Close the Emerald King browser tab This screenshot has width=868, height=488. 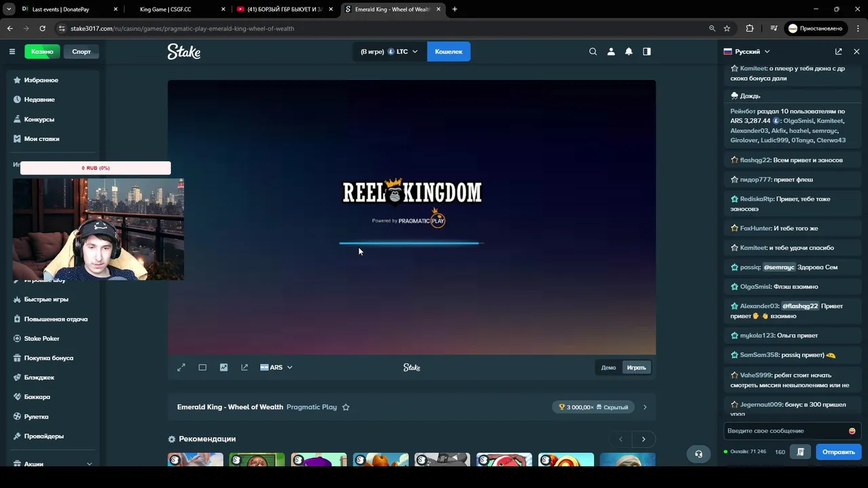pos(439,9)
